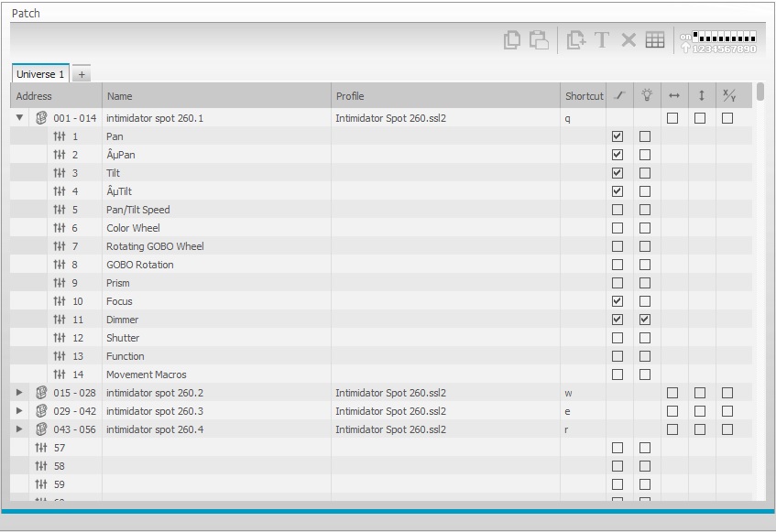Uncheck the fade checkbox for Focus
Screen dimensions: 776x532
(x=618, y=301)
